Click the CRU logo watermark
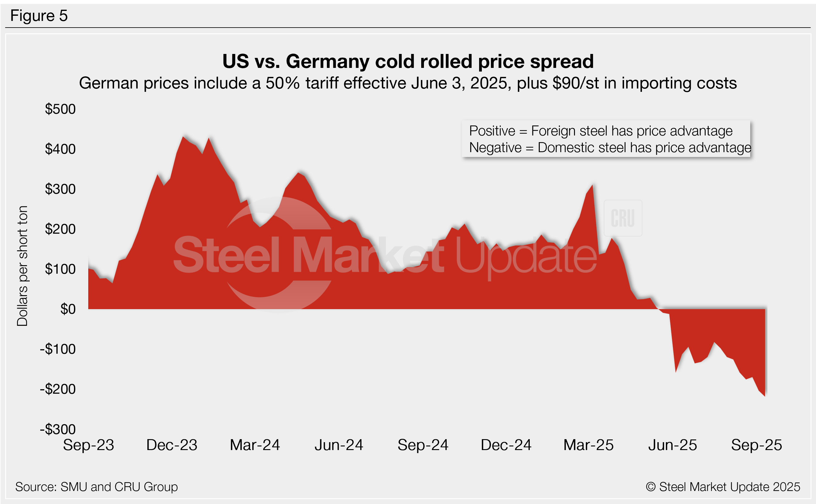 (x=623, y=218)
